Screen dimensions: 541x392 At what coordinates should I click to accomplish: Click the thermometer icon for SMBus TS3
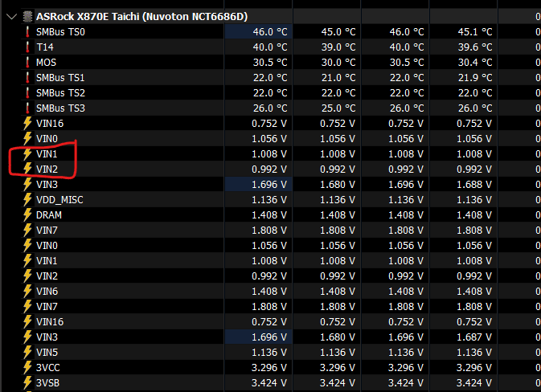[x=27, y=108]
